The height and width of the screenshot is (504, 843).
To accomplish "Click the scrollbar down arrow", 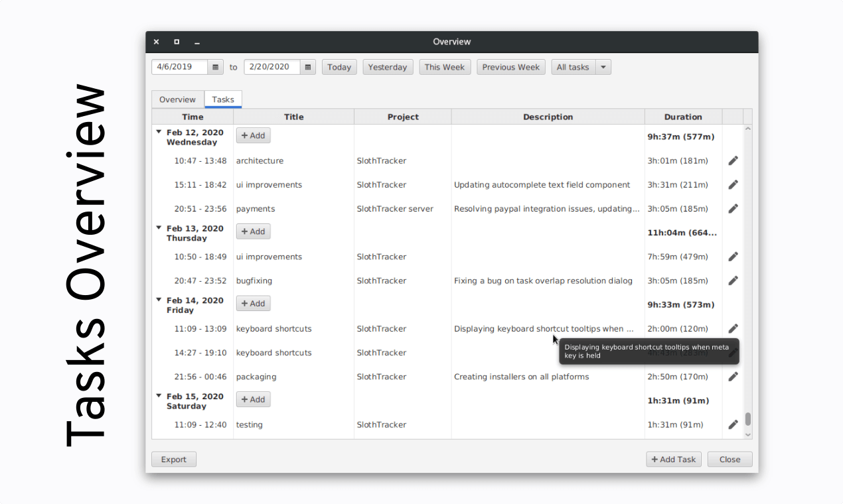I will [x=748, y=434].
